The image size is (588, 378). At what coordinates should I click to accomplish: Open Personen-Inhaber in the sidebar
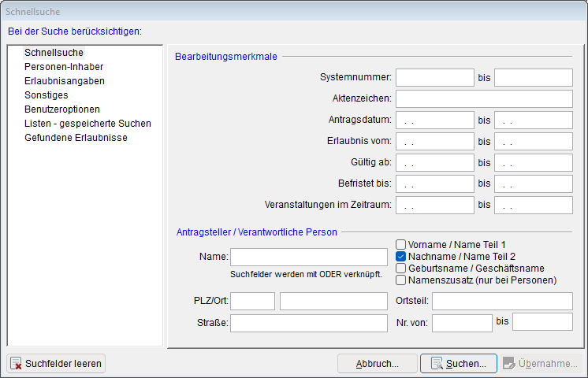point(63,67)
